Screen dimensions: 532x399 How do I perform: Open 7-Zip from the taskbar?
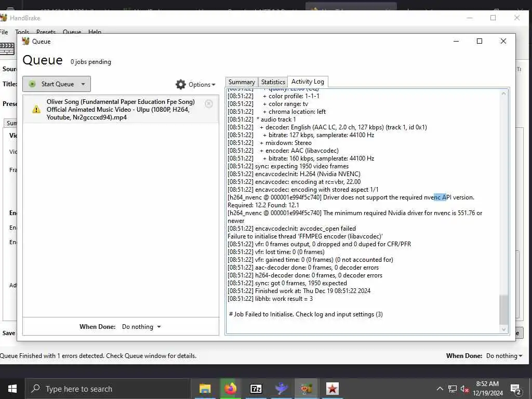(x=256, y=389)
